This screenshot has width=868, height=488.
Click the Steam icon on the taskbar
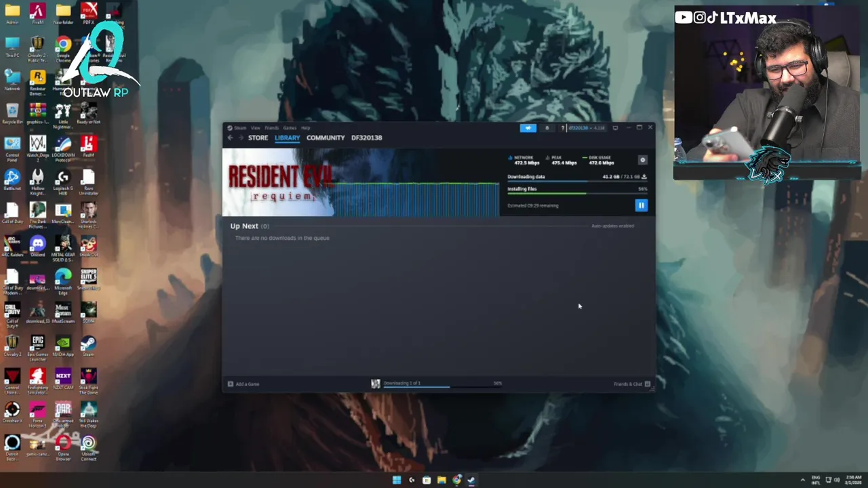click(471, 480)
